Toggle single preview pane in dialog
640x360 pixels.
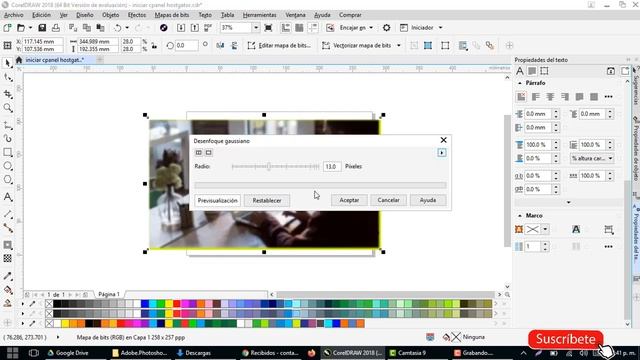point(209,153)
